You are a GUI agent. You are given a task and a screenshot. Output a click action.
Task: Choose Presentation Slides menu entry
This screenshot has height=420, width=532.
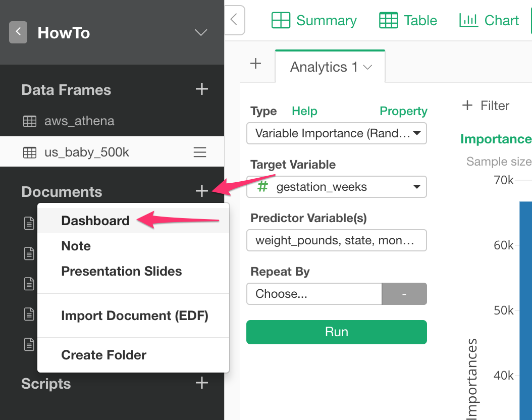122,272
